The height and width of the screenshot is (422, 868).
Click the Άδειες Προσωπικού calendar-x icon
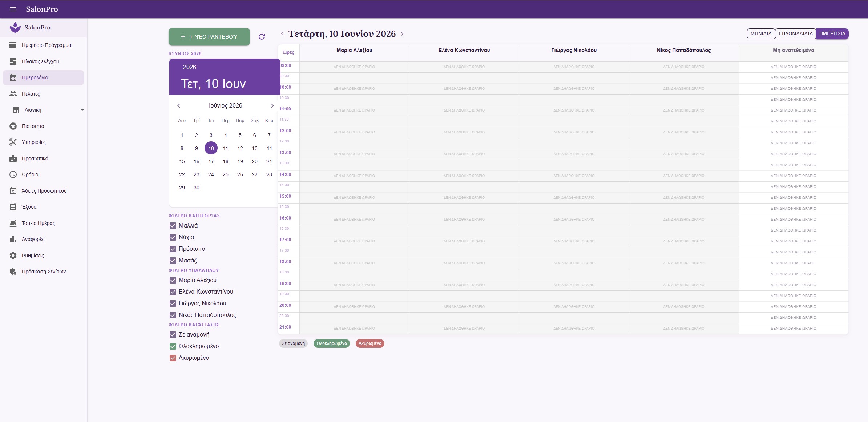(x=13, y=191)
